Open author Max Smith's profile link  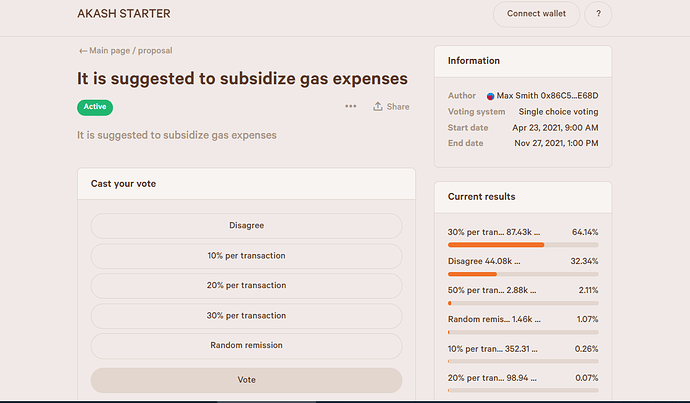pyautogui.click(x=548, y=96)
